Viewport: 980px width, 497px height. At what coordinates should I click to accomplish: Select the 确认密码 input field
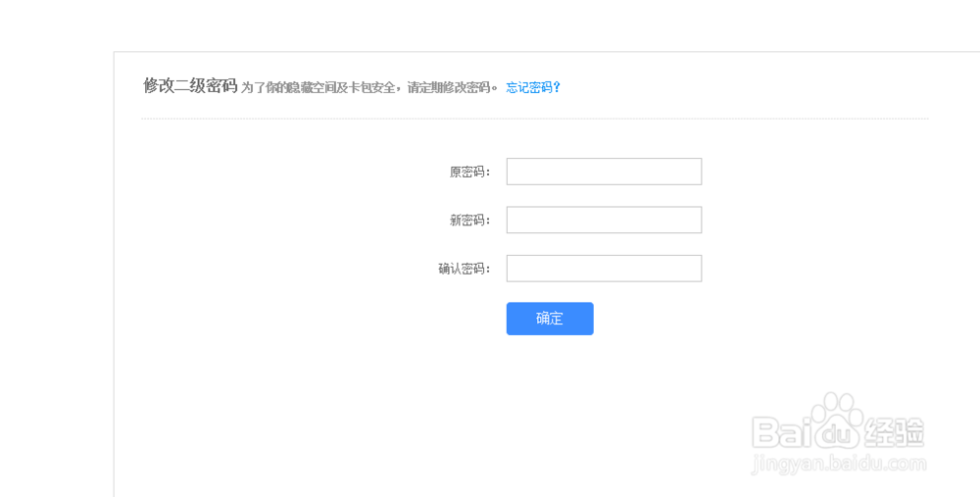pos(604,269)
